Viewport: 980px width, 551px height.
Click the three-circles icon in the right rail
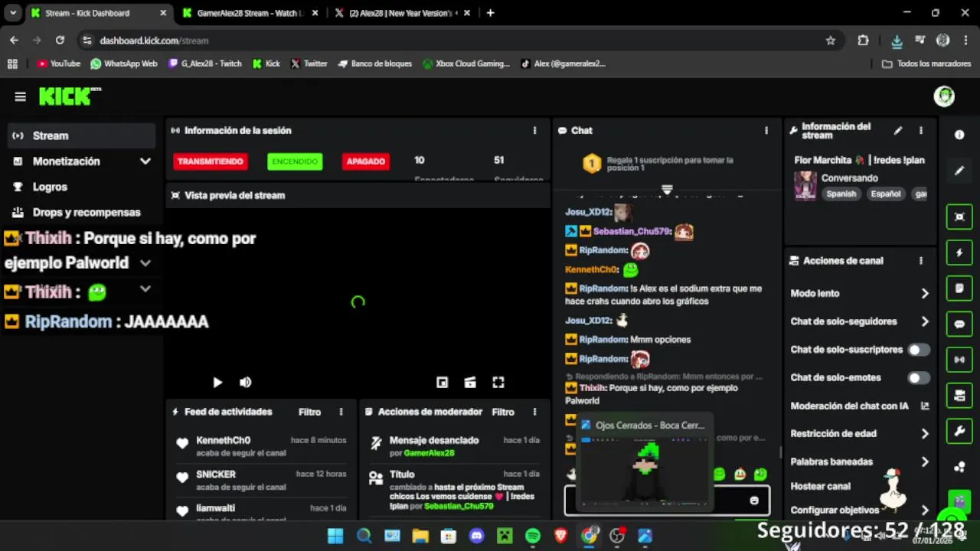tap(959, 467)
